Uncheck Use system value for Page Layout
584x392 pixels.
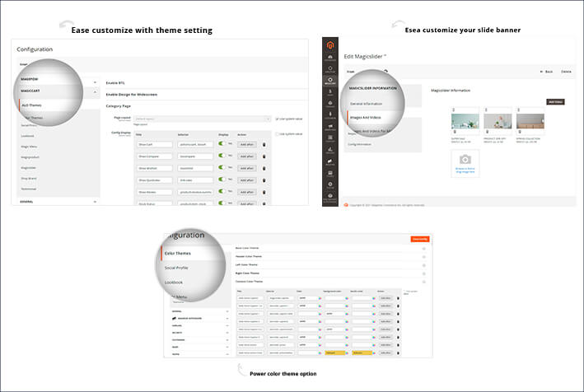tap(278, 119)
